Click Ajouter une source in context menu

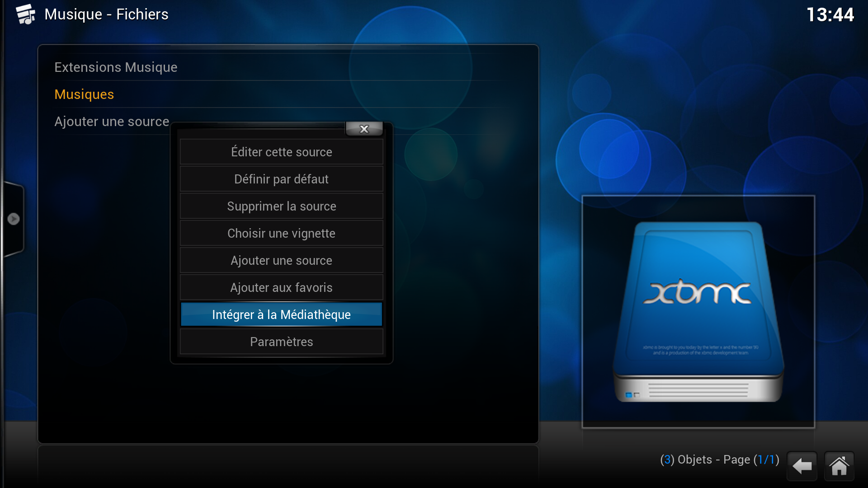pyautogui.click(x=282, y=260)
